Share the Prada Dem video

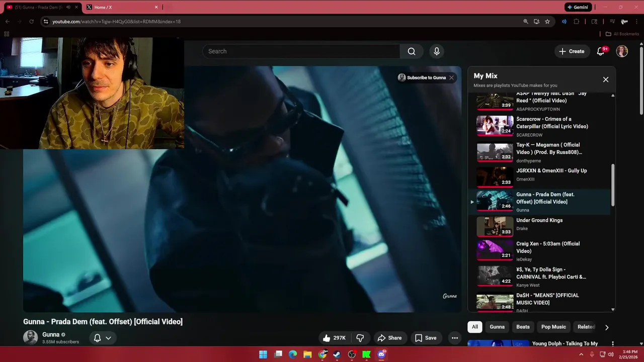tap(389, 338)
